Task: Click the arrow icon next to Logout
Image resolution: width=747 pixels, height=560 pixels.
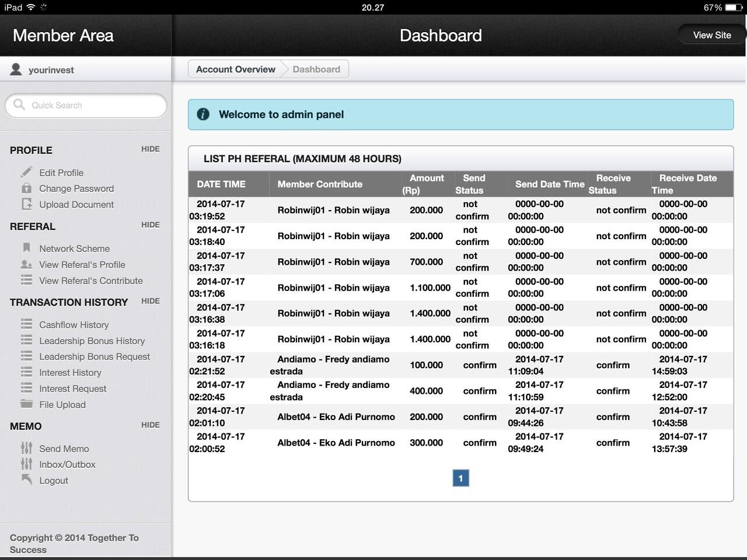Action: click(27, 480)
